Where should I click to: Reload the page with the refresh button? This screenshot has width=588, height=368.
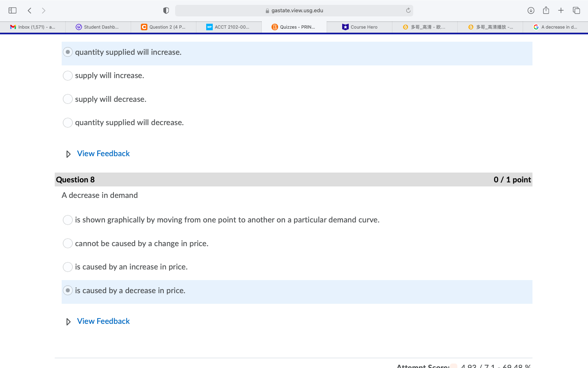[x=408, y=10]
